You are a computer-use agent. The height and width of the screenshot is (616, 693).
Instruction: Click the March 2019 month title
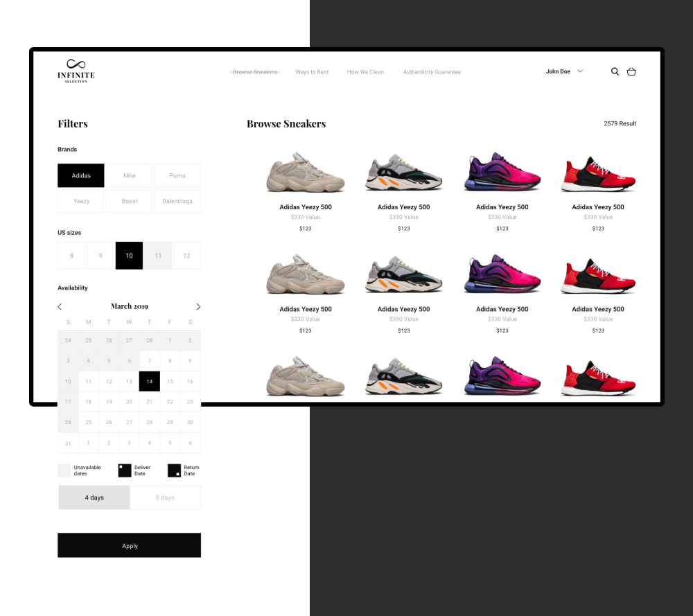[x=129, y=306]
